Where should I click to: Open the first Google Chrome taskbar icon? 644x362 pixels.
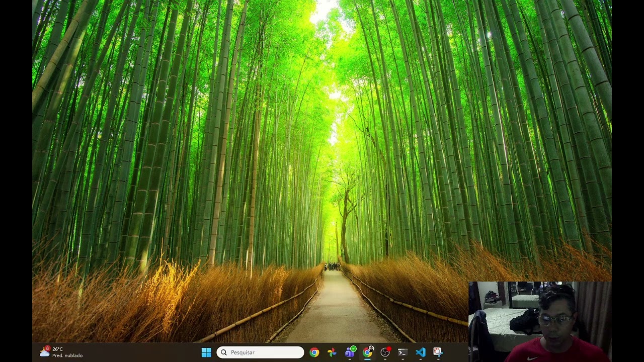click(x=314, y=352)
